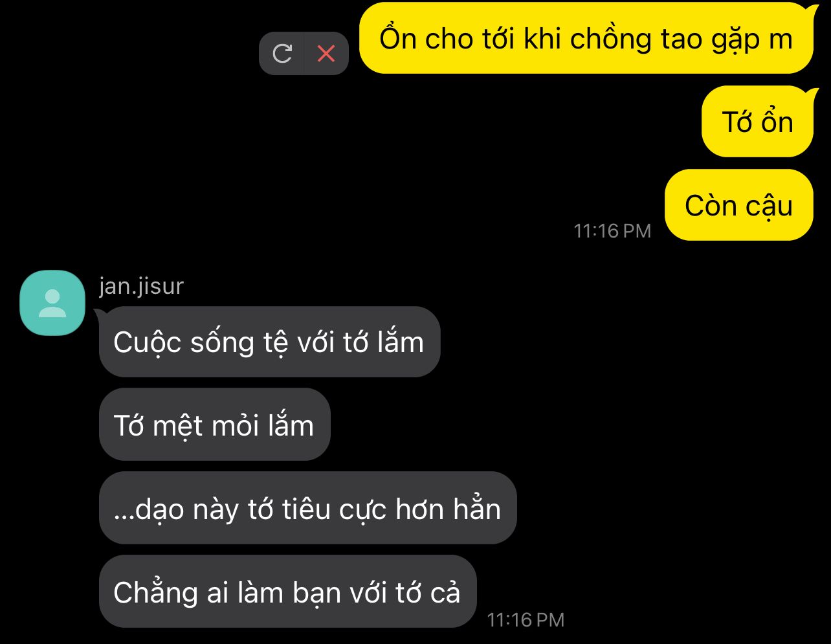The image size is (831, 644).
Task: Tap the yellow 'Tớ ổn' message
Action: click(x=757, y=122)
